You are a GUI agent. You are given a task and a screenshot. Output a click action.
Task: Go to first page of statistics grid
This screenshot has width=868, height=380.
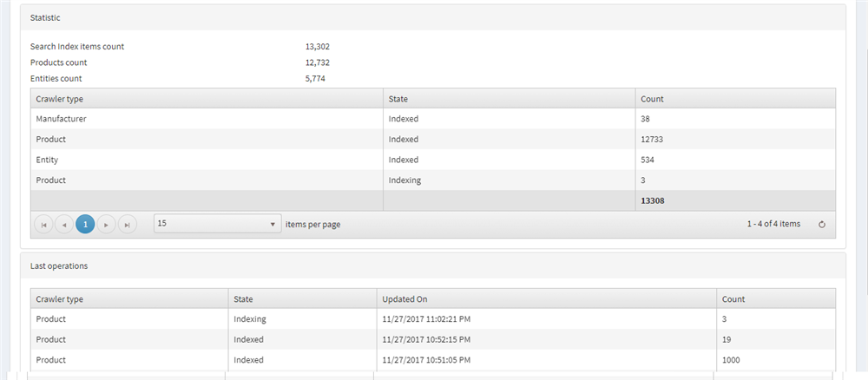coord(43,225)
